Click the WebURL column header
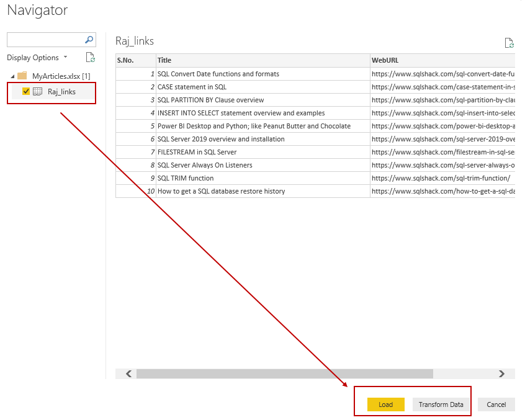The height and width of the screenshot is (420, 525). pyautogui.click(x=442, y=60)
